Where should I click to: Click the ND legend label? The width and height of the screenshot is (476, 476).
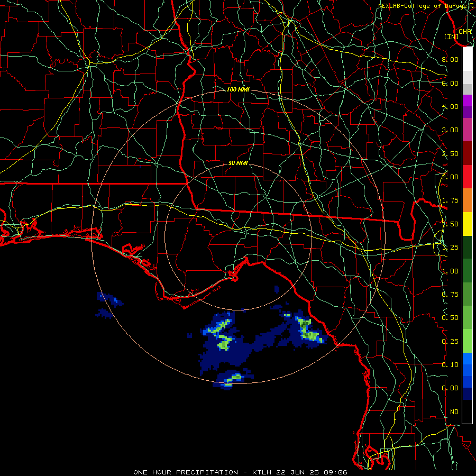[x=454, y=412]
